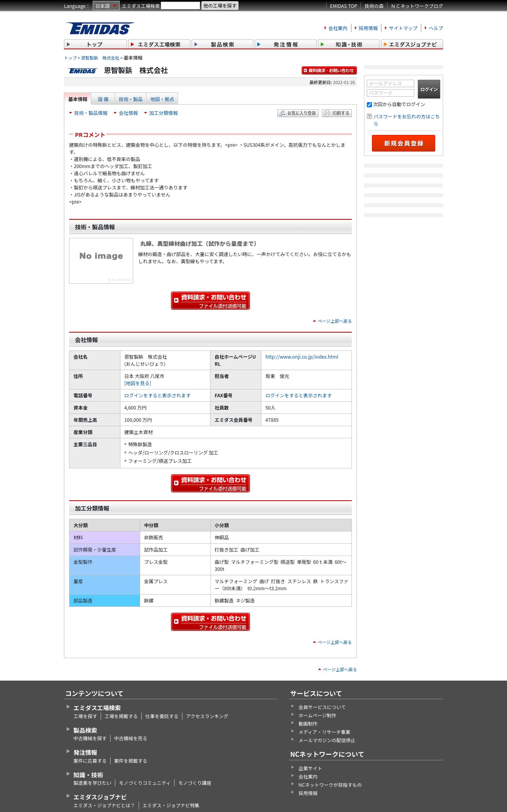507x812 pixels.
Task: Click top 資料請求・お問い合わせ red button
Action: tap(329, 71)
